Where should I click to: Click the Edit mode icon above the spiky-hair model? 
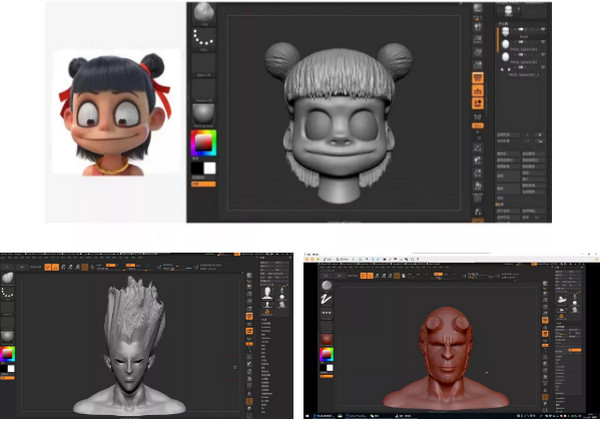click(48, 268)
